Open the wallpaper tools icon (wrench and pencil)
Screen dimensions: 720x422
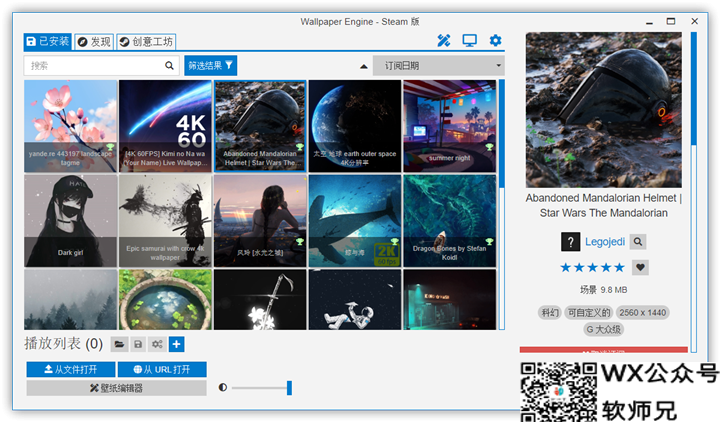pos(444,41)
